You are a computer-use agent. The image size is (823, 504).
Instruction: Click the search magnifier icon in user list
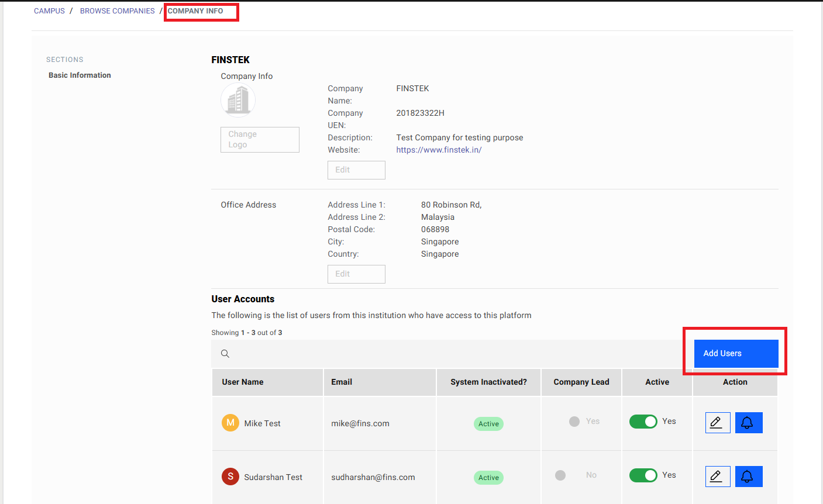(x=225, y=354)
